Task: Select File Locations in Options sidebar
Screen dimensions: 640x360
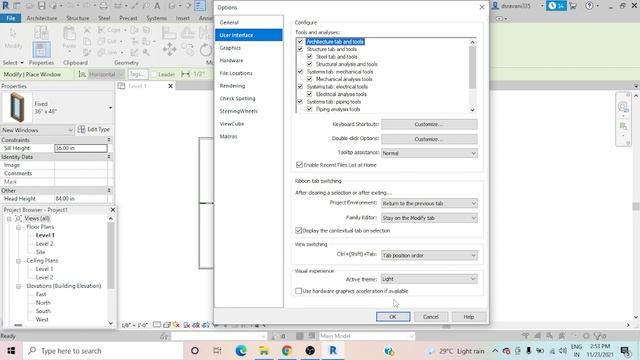Action: 236,73
